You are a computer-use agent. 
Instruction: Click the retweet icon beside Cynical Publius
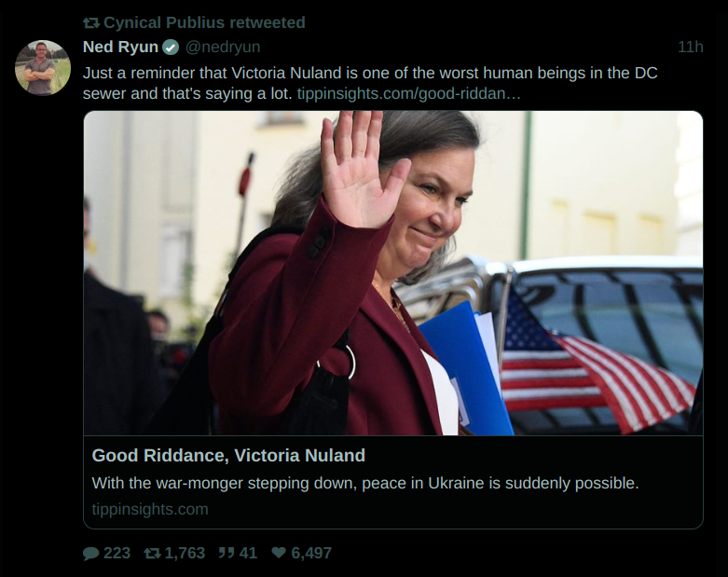point(91,22)
